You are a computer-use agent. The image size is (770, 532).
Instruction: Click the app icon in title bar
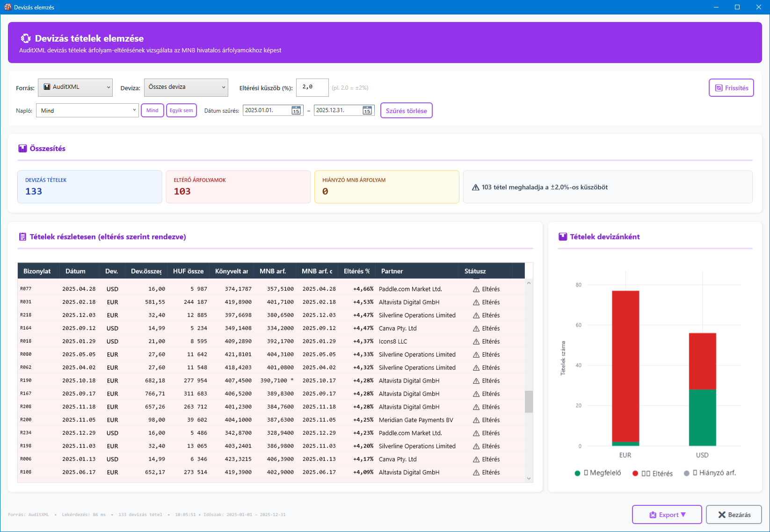pyautogui.click(x=7, y=7)
